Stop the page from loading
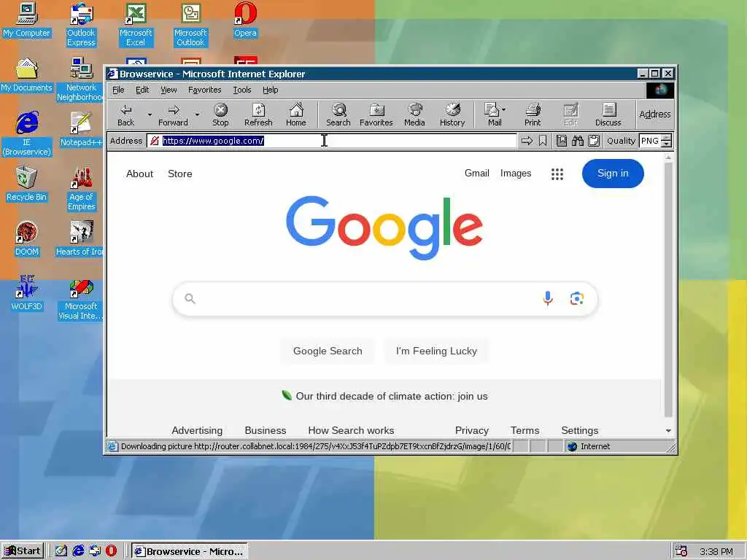The height and width of the screenshot is (560, 747). pyautogui.click(x=220, y=114)
